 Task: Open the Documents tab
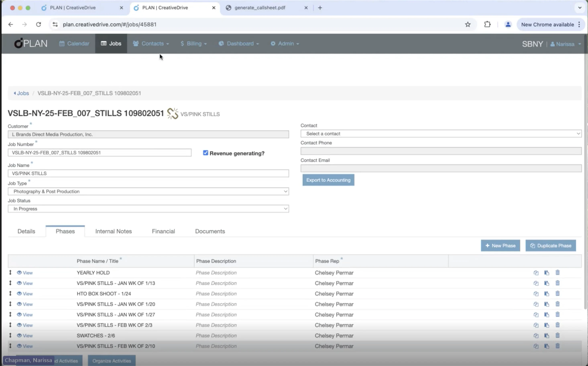[210, 231]
